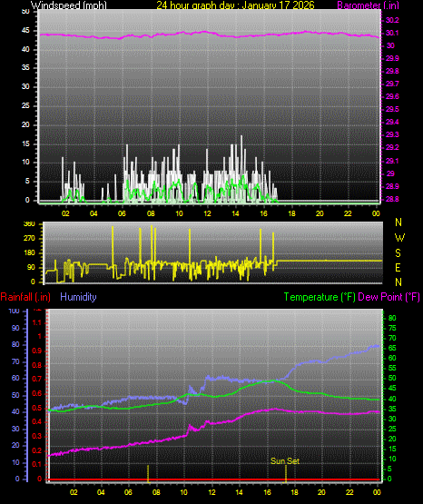Click the 24 hour graph day January 17 2026 heading

click(x=235, y=5)
